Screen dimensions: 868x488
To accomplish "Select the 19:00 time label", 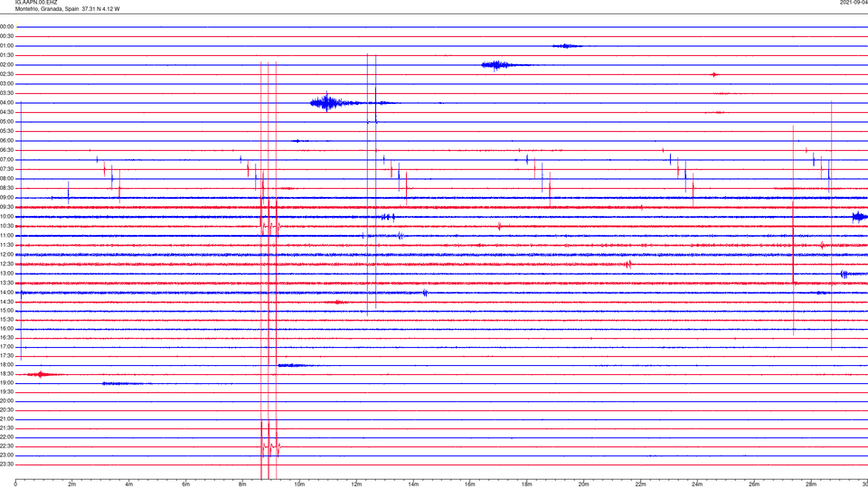I will click(x=6, y=383).
